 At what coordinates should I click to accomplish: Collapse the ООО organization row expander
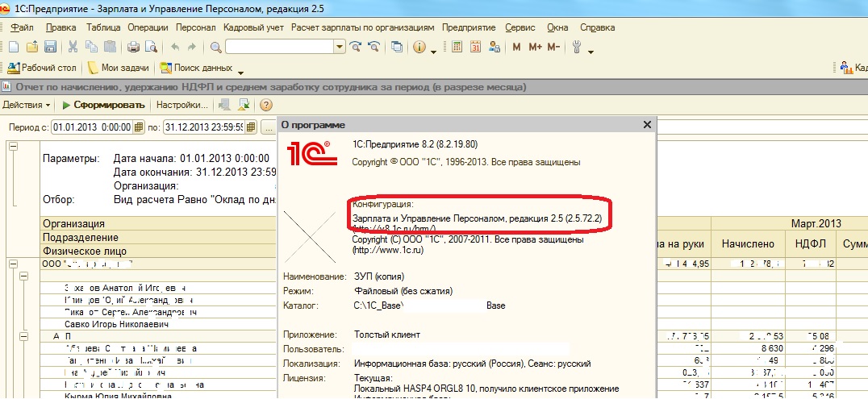(x=13, y=264)
